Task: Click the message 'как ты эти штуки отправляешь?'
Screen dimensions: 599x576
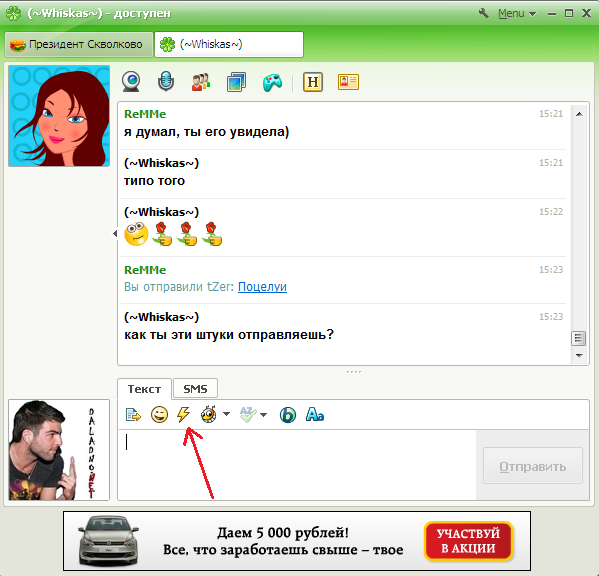Action: click(229, 335)
